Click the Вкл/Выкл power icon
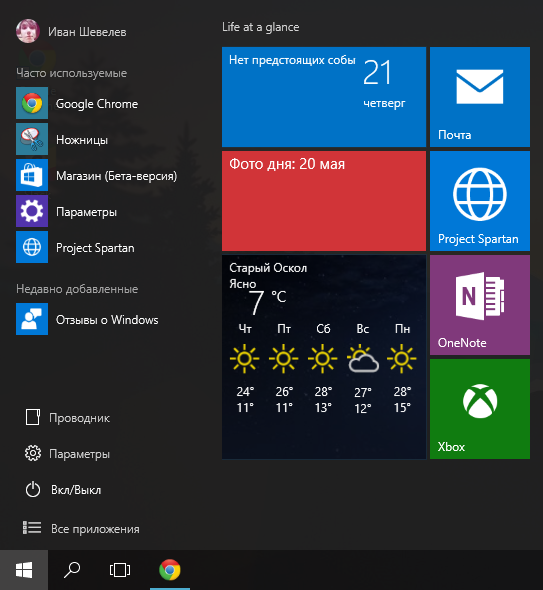543x590 pixels. pyautogui.click(x=33, y=490)
